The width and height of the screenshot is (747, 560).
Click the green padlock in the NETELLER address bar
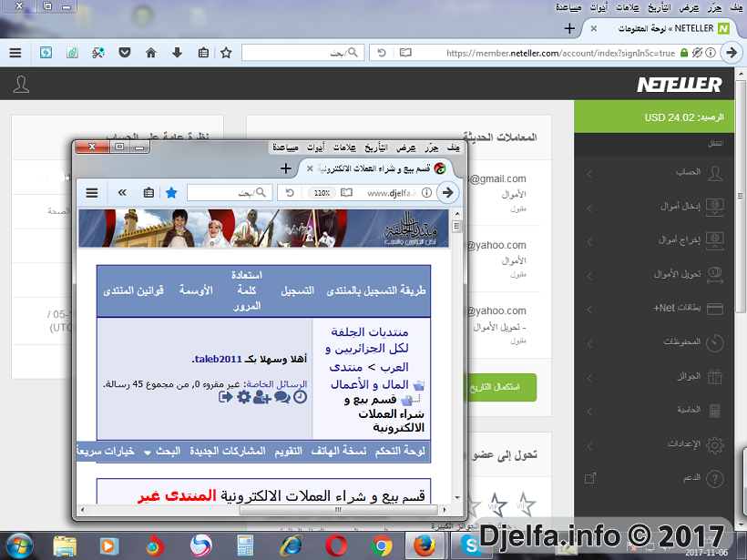tap(683, 53)
